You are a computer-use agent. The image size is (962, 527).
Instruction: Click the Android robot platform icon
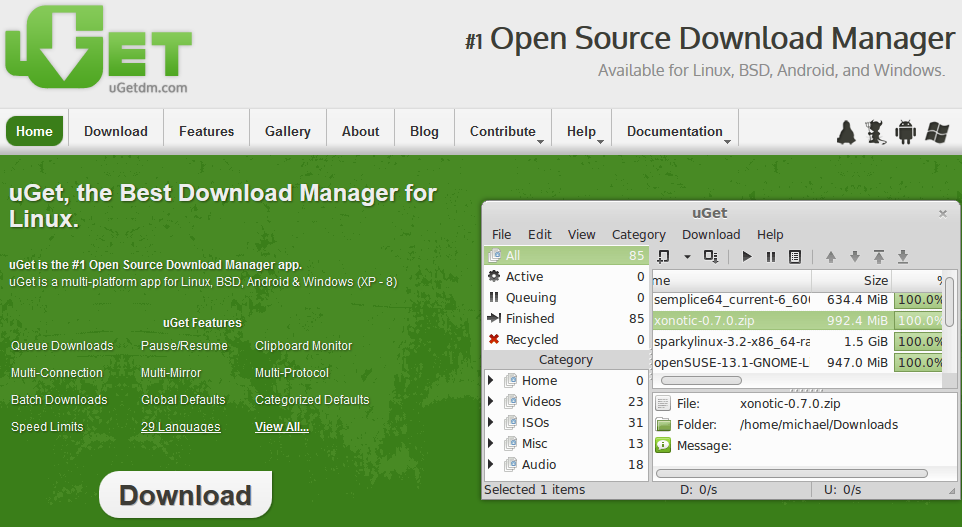pyautogui.click(x=906, y=132)
